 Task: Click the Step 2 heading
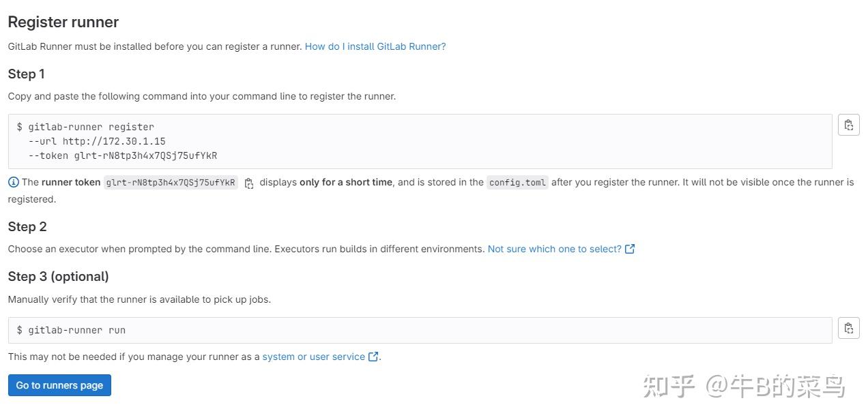27,226
